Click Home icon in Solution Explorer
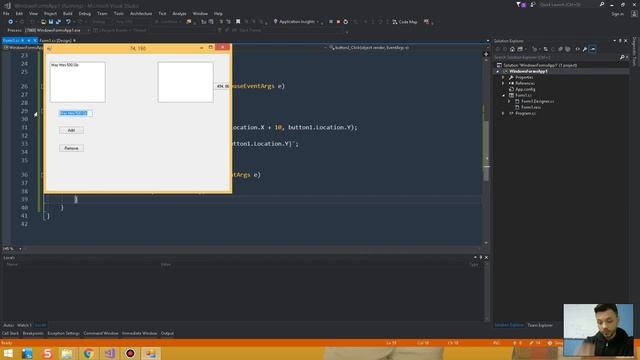The image size is (640, 360). pos(512,49)
